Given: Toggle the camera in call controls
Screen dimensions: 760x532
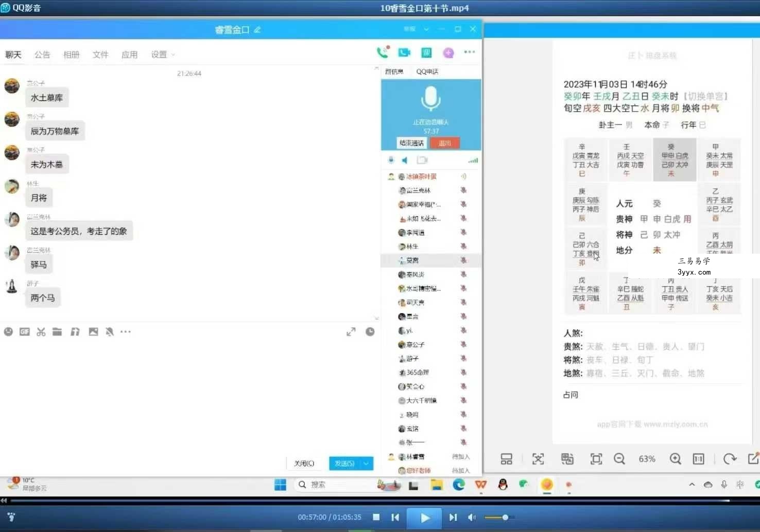Looking at the screenshot, I should pyautogui.click(x=422, y=160).
